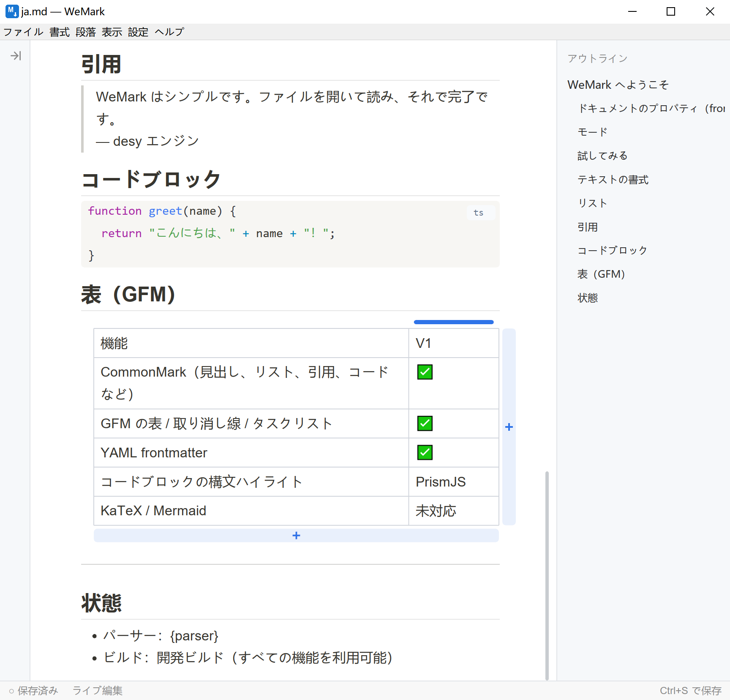This screenshot has height=700, width=730.
Task: Go to モード outline entry
Action: (592, 132)
